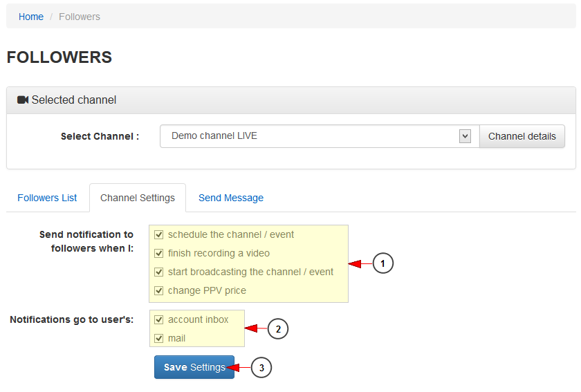Click the Save Settings button

tap(194, 367)
